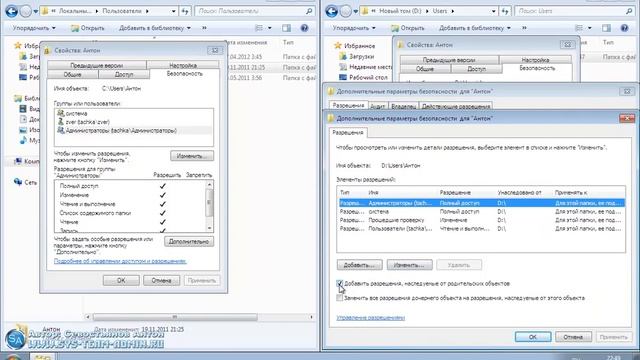
Task: Click OK in advanced security dialog
Action: click(533, 337)
